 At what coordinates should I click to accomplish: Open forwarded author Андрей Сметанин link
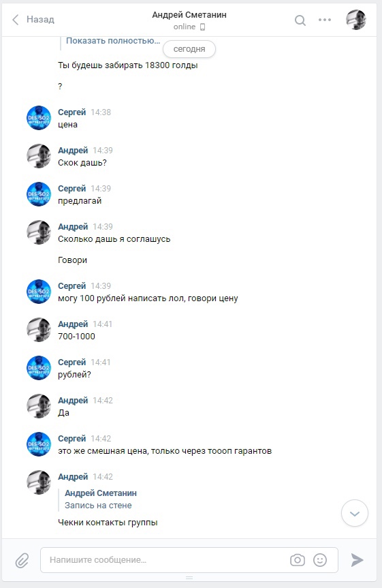point(101,493)
